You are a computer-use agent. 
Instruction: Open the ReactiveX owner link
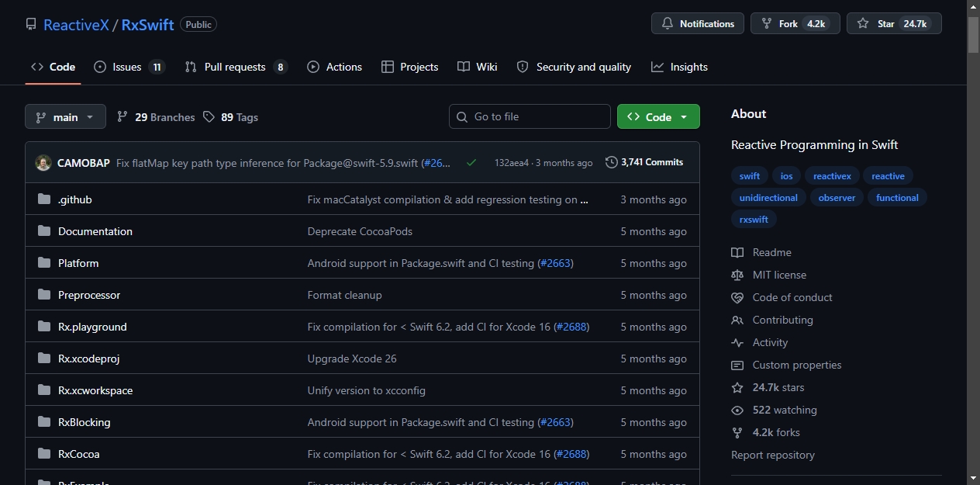(76, 25)
